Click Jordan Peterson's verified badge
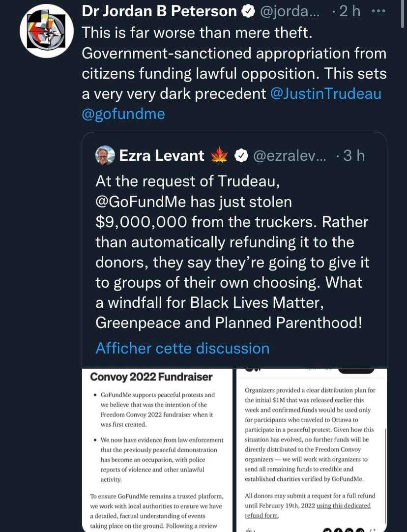The width and height of the screenshot is (407, 532). click(247, 12)
